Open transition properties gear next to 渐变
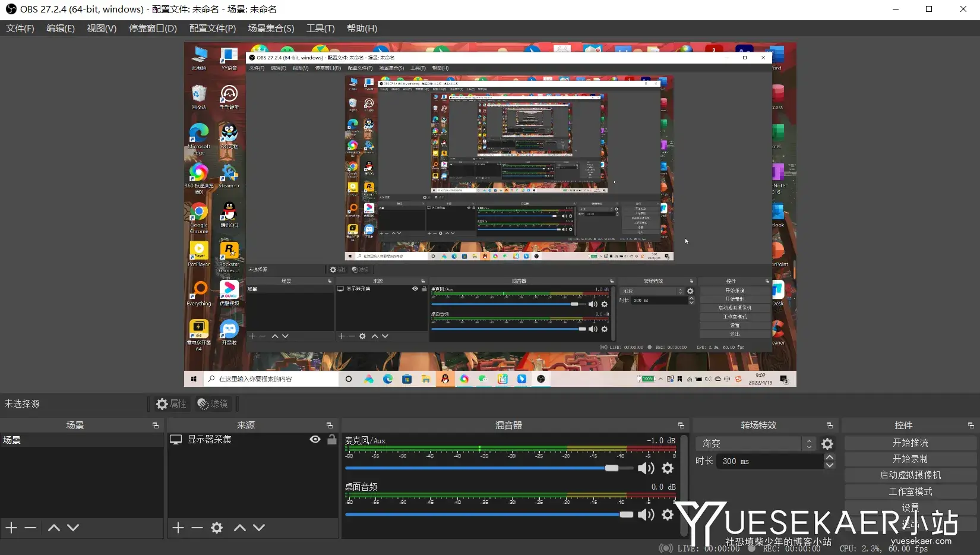The width and height of the screenshot is (980, 555). pyautogui.click(x=827, y=444)
